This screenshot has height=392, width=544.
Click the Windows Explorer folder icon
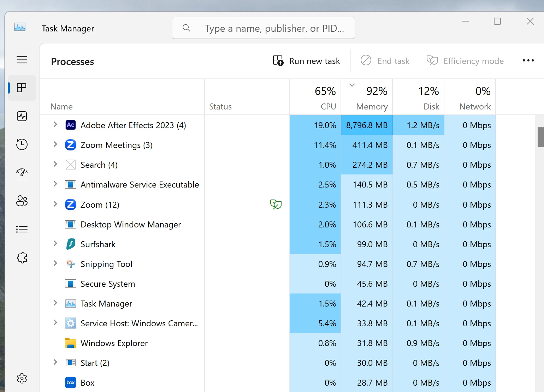[71, 343]
